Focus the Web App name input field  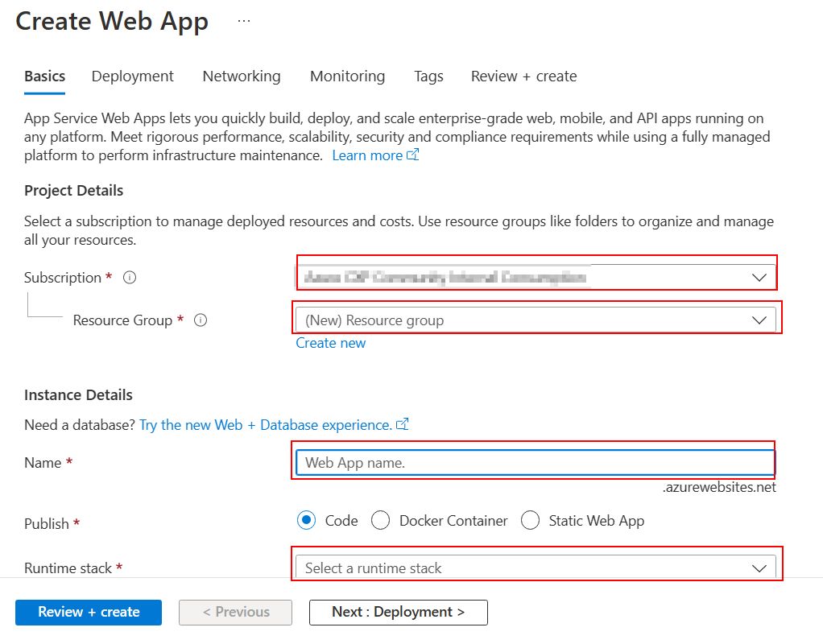535,463
